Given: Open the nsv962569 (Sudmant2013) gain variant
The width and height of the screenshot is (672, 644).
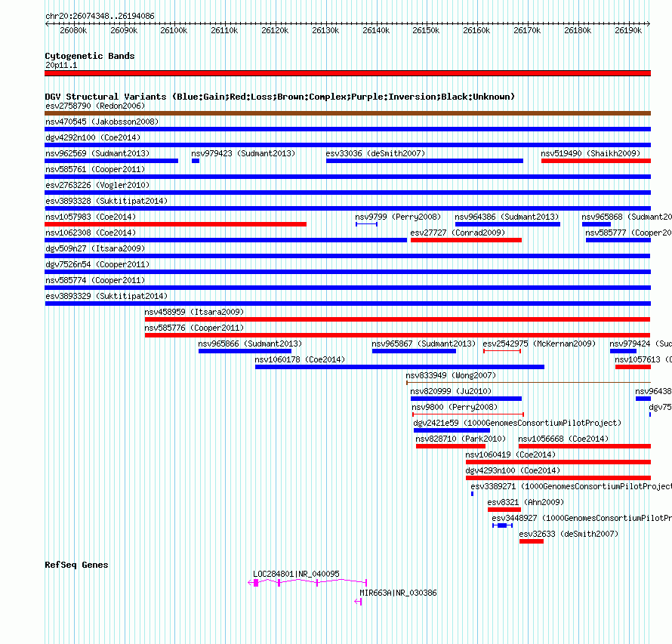Looking at the screenshot, I should pyautogui.click(x=112, y=161).
